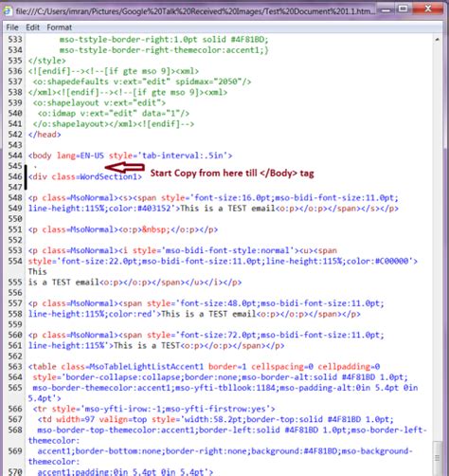Viewport: 449px width, 476px height.
Task: Open the File menu
Action: [12, 27]
